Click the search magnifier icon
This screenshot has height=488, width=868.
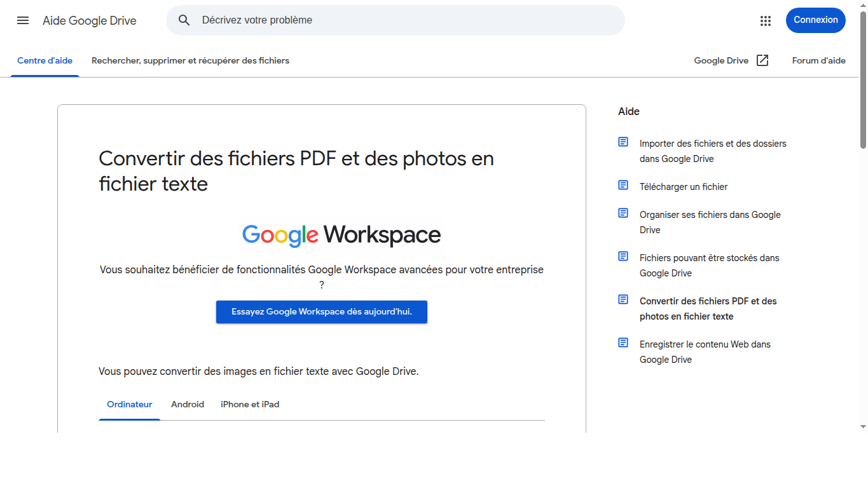[184, 20]
